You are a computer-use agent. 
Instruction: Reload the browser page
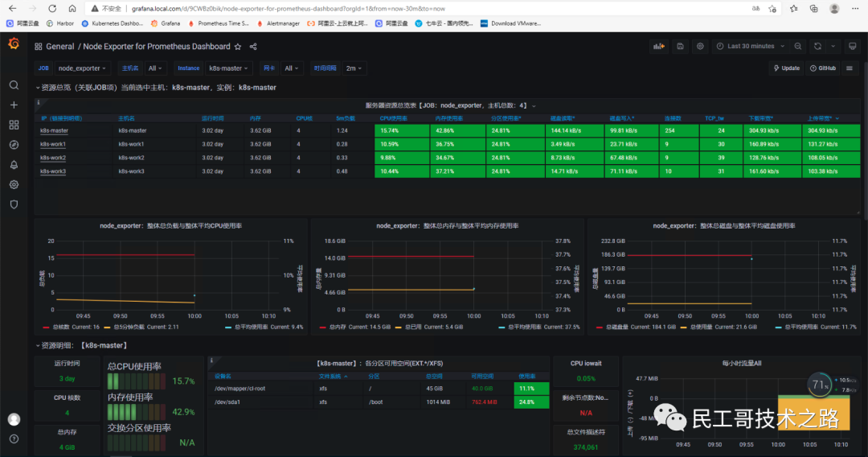[x=52, y=8]
